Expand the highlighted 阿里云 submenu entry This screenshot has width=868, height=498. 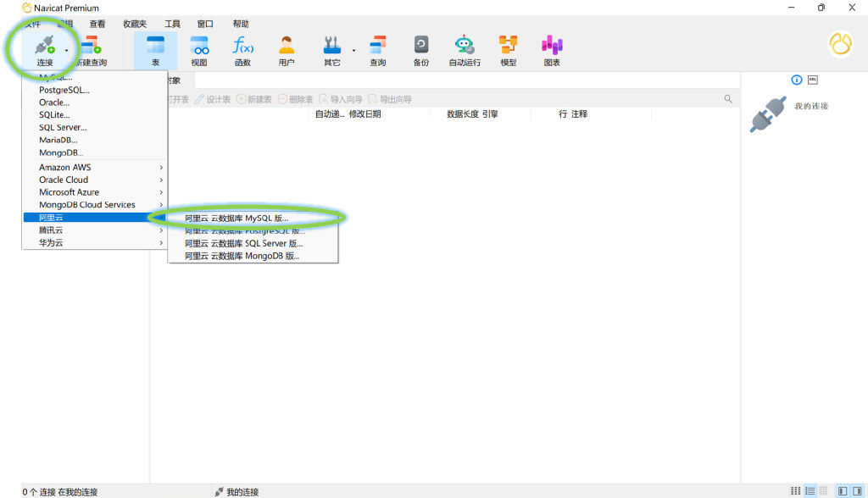tap(95, 218)
